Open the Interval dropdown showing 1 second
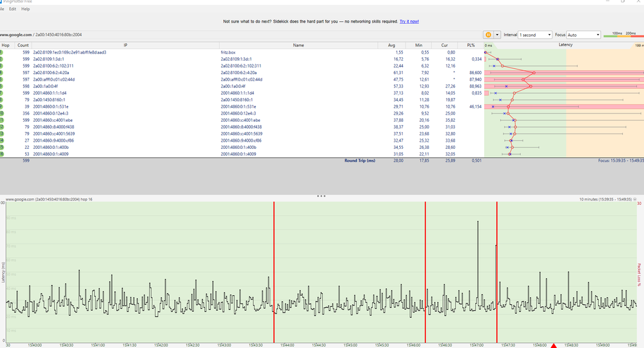 (x=535, y=35)
